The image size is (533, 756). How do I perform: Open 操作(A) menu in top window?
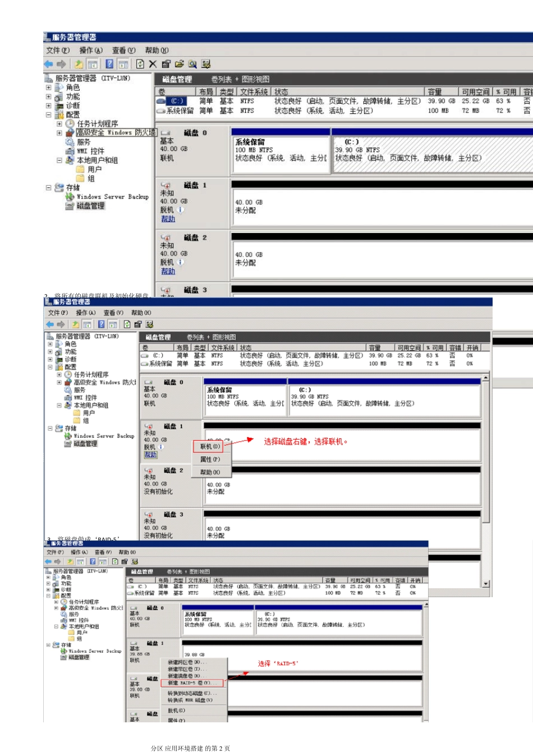point(91,51)
